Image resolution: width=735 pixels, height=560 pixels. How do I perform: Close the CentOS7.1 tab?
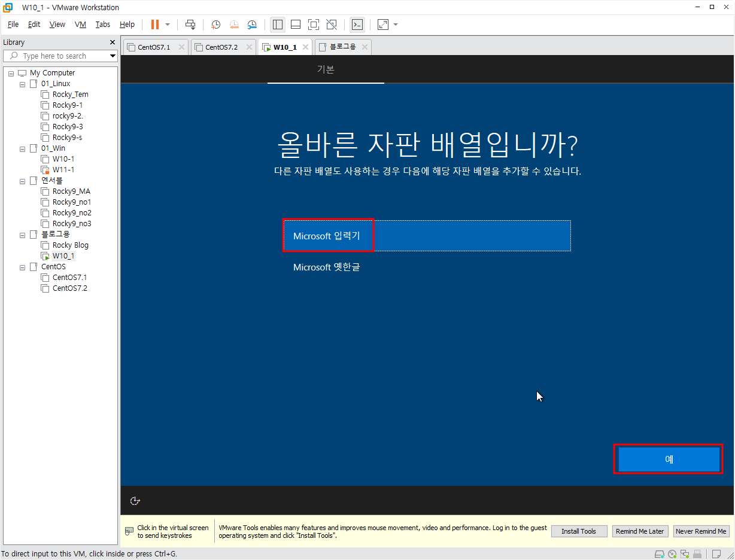pyautogui.click(x=181, y=47)
